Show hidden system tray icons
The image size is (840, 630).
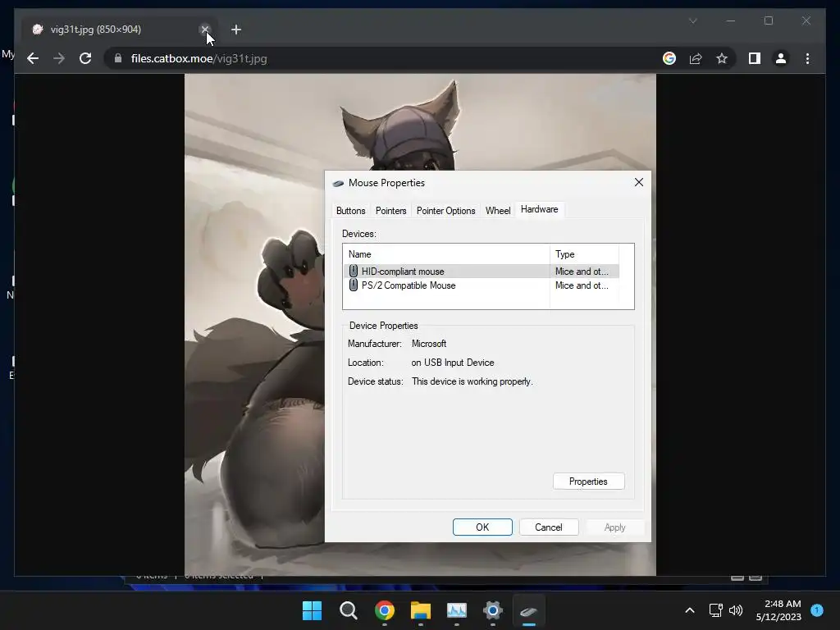point(689,610)
